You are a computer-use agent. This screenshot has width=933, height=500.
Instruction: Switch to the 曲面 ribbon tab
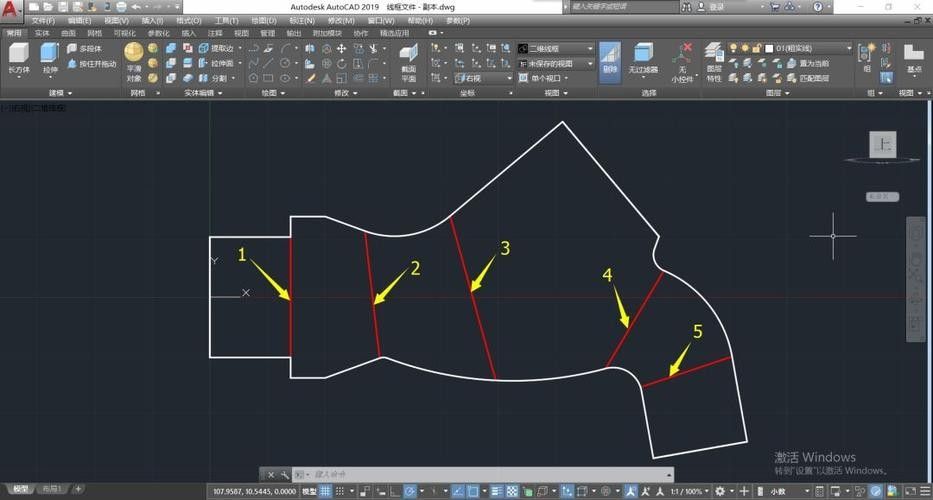point(68,33)
